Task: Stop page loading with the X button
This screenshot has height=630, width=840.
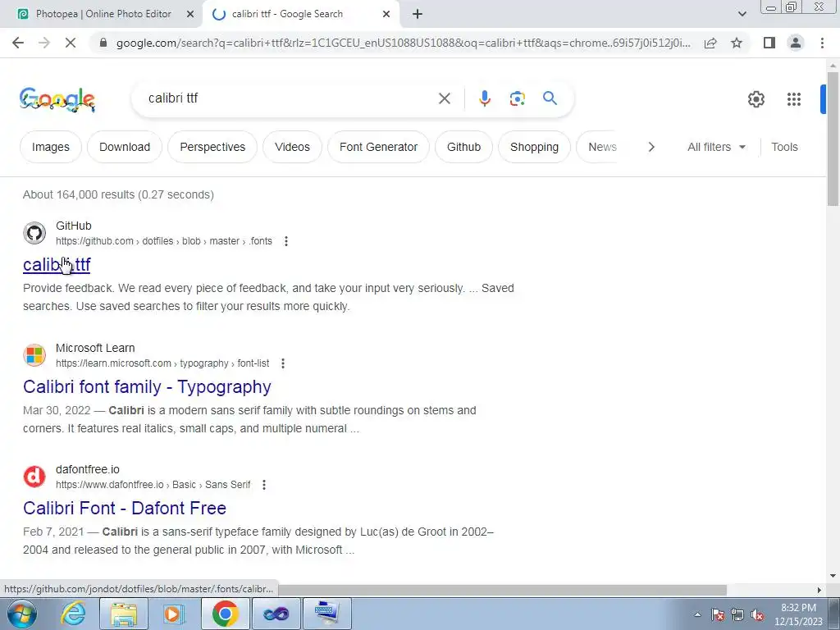Action: click(71, 43)
